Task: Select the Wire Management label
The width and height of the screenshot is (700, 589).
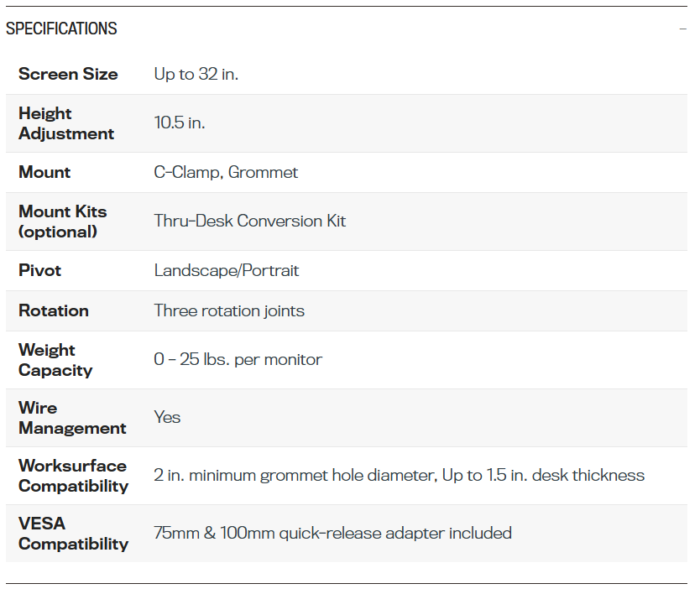Action: 72,418
